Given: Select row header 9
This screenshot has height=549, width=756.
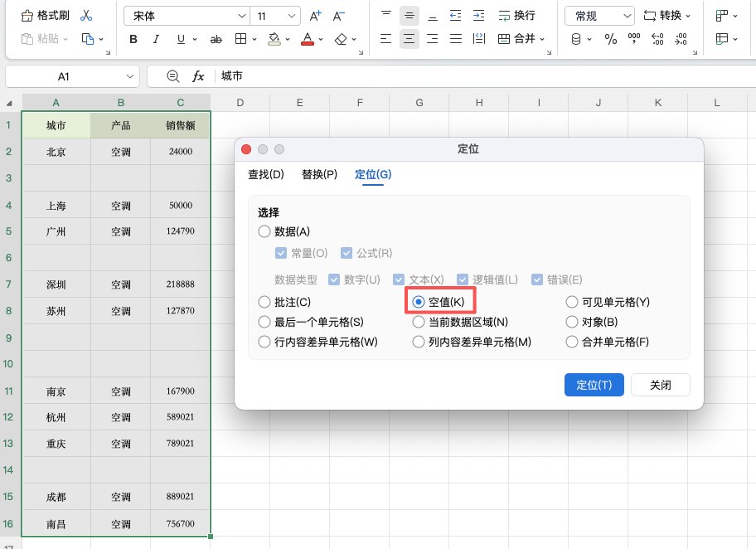Looking at the screenshot, I should (x=9, y=338).
